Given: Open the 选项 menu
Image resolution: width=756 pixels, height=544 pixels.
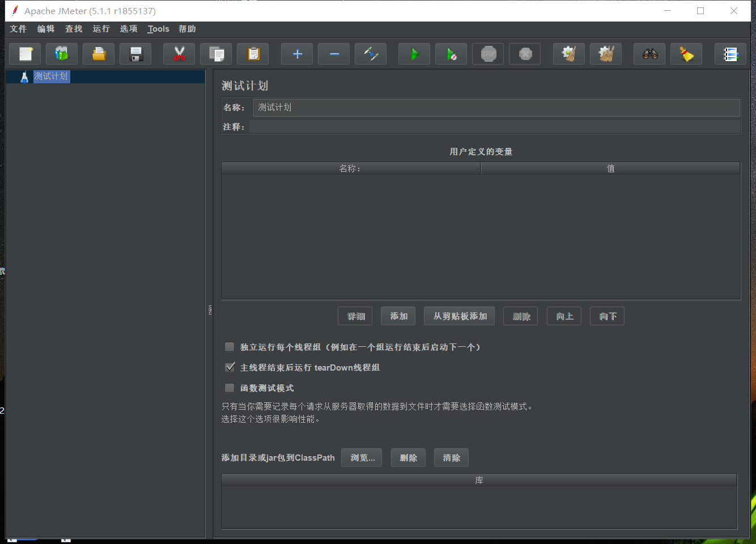Looking at the screenshot, I should coord(129,29).
